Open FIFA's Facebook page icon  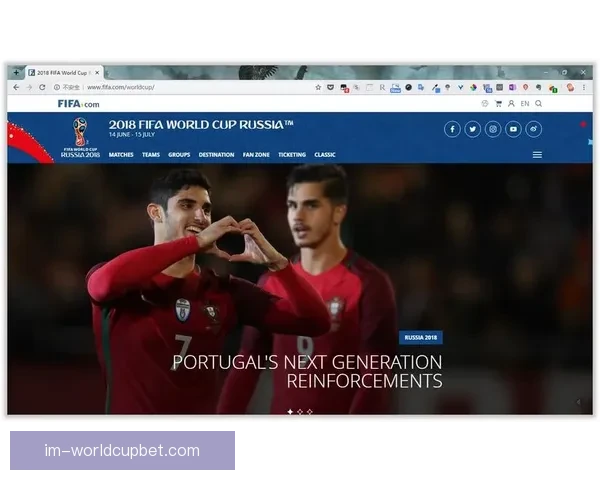pyautogui.click(x=452, y=129)
